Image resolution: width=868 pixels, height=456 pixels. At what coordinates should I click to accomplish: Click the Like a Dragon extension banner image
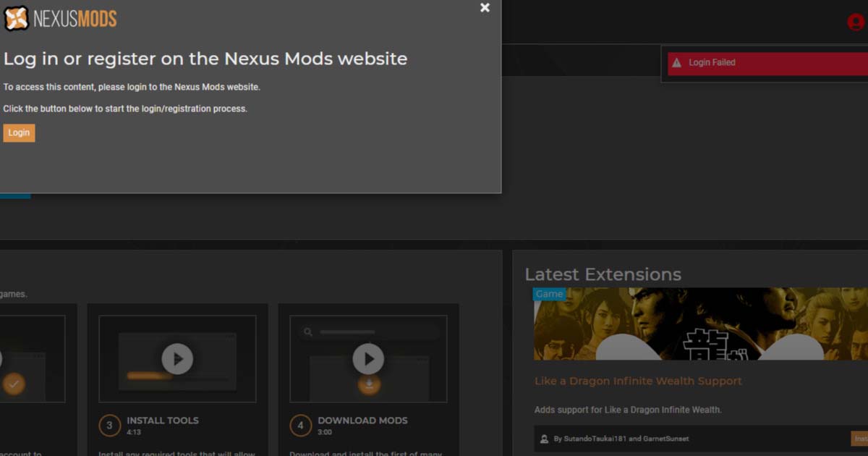click(701, 324)
